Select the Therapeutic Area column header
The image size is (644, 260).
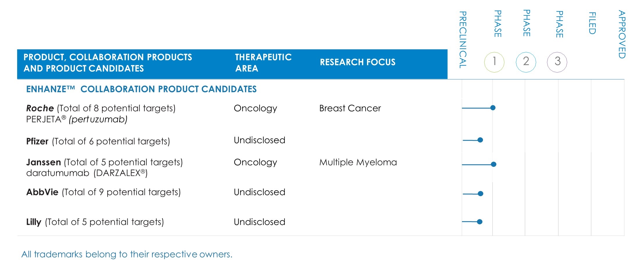tap(263, 63)
